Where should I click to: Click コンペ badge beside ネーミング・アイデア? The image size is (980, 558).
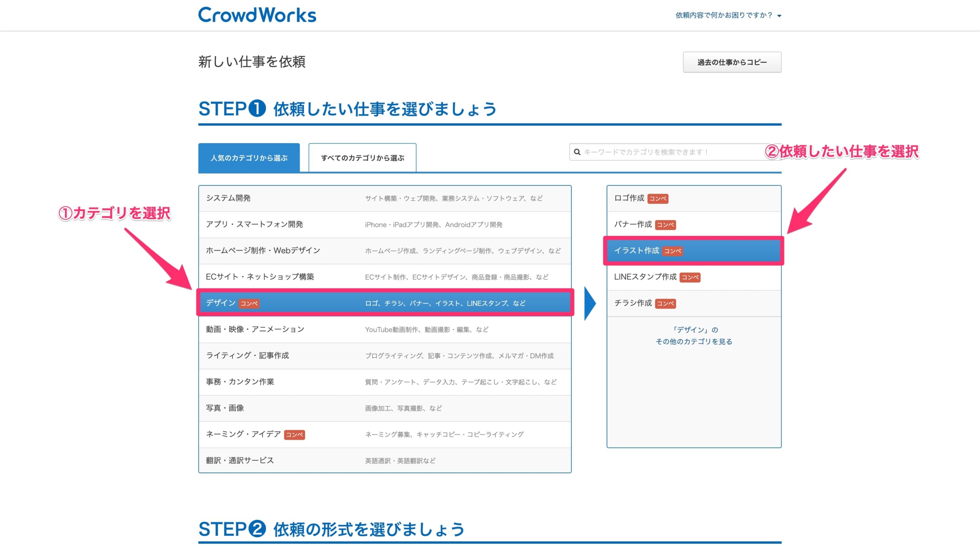pos(294,435)
